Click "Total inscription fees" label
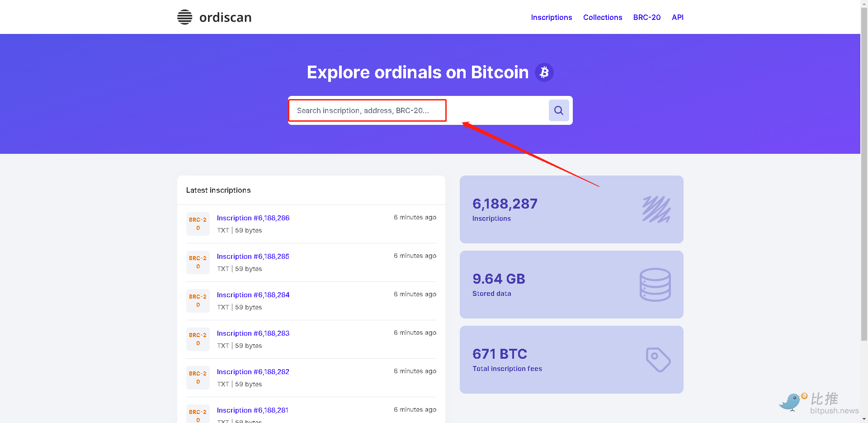Image resolution: width=868 pixels, height=423 pixels. tap(507, 369)
